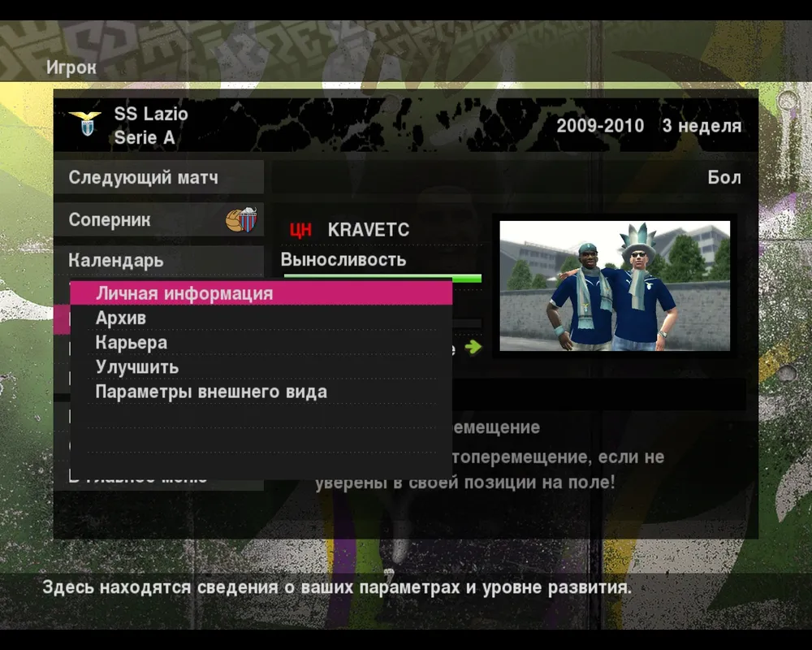This screenshot has width=812, height=650.
Task: Open the Соперник menu item
Action: click(x=158, y=219)
